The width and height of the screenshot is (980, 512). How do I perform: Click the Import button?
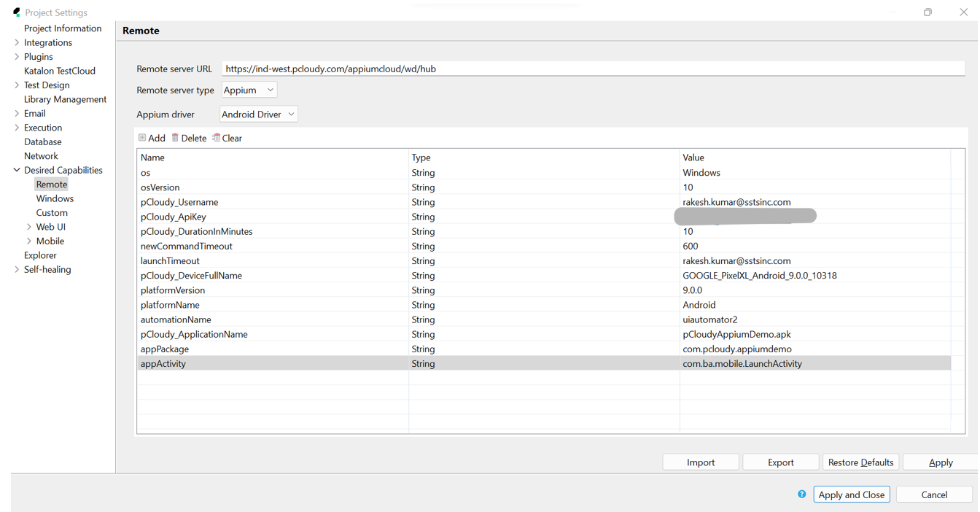700,462
